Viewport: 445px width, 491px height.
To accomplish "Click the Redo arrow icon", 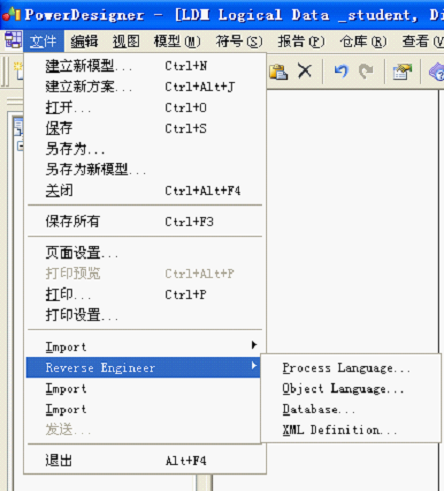I will click(x=366, y=71).
